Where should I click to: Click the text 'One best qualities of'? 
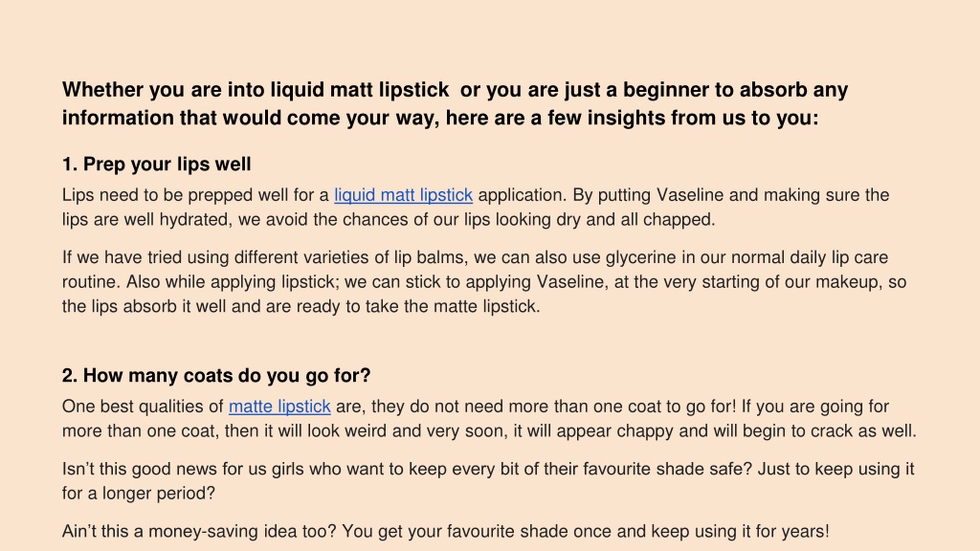(143, 407)
